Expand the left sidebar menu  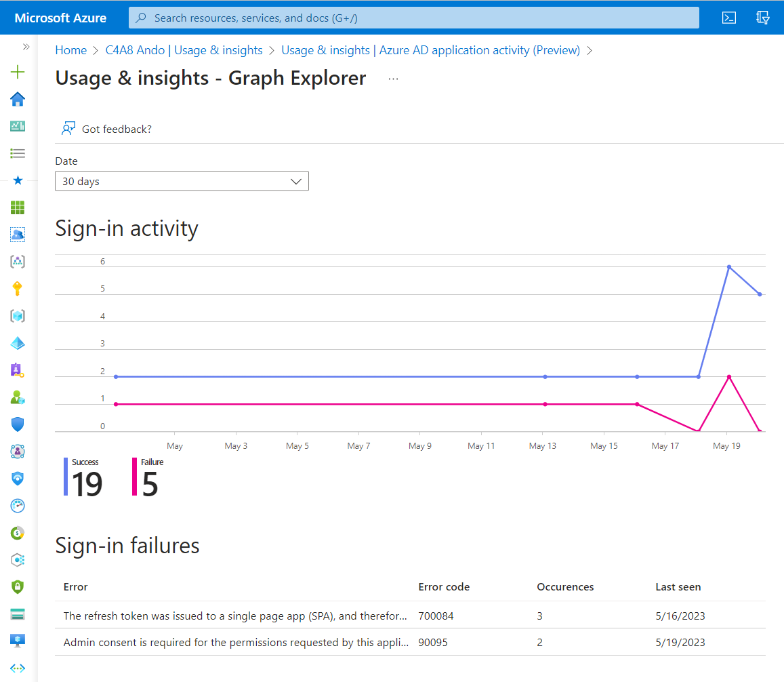(x=26, y=47)
